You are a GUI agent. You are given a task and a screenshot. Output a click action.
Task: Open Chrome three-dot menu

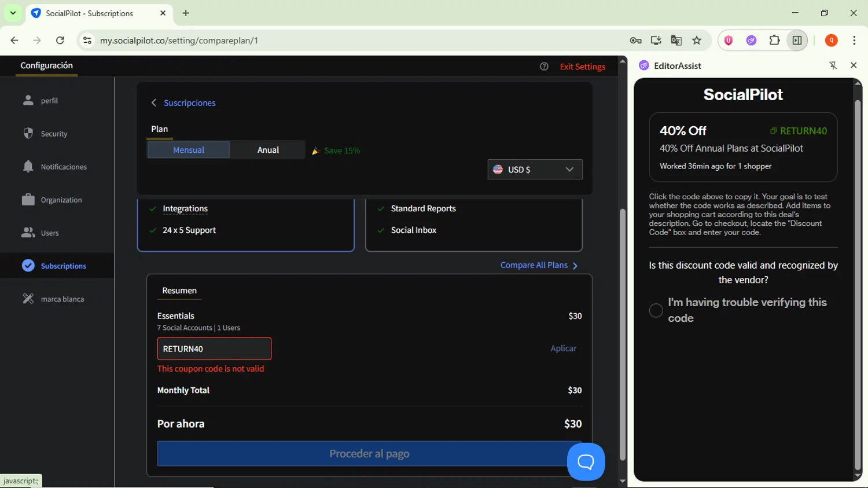tap(854, 41)
